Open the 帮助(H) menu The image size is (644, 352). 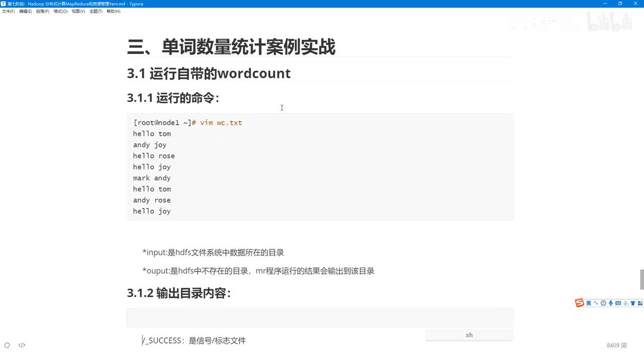113,11
